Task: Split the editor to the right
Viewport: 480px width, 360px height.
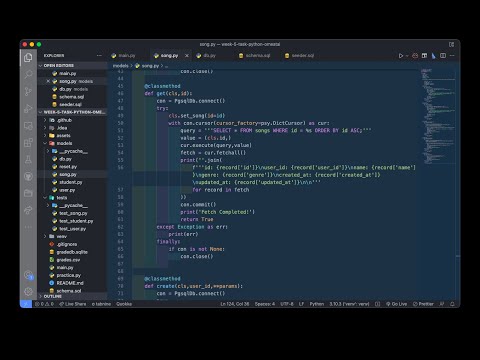Action: pos(443,56)
